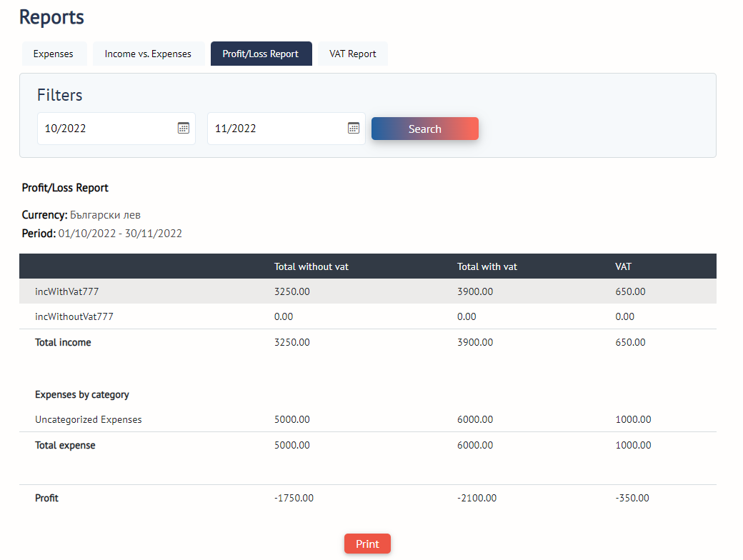Viewport: 743px width, 560px height.
Task: Select the Total income row label
Action: pos(63,342)
